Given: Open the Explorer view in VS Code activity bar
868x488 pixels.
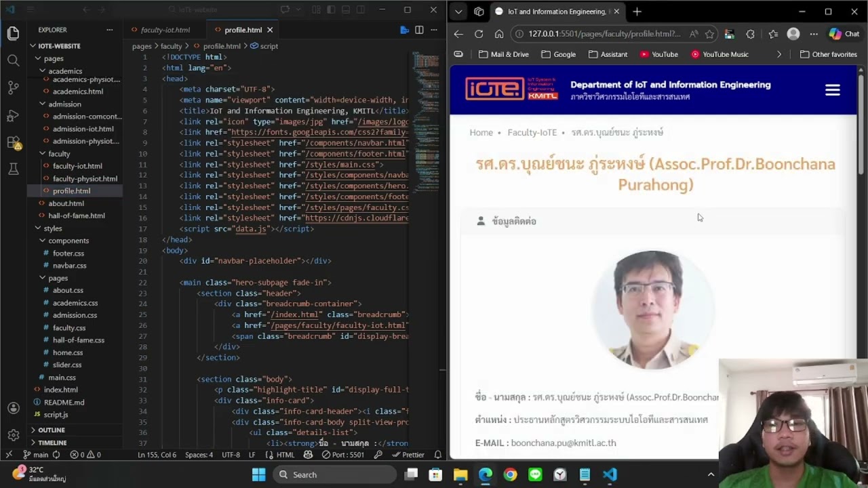Looking at the screenshot, I should 13,33.
